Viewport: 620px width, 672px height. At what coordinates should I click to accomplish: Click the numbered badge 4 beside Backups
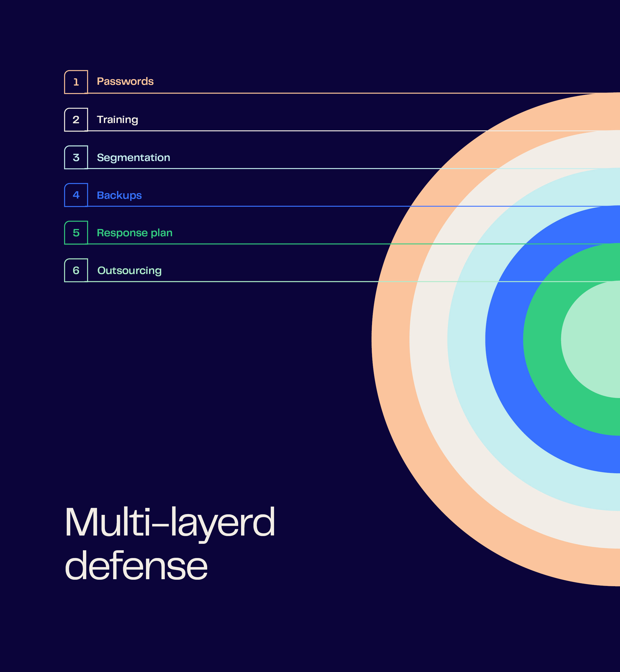pyautogui.click(x=76, y=195)
